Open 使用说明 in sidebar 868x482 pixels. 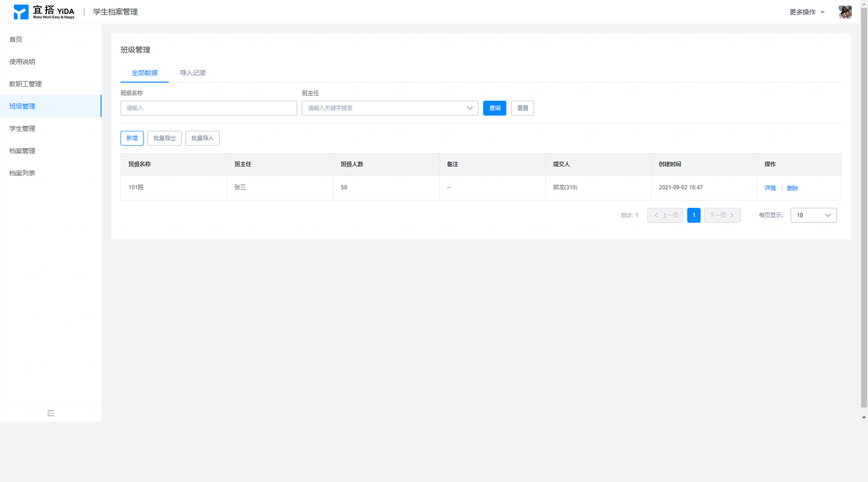tap(51, 61)
